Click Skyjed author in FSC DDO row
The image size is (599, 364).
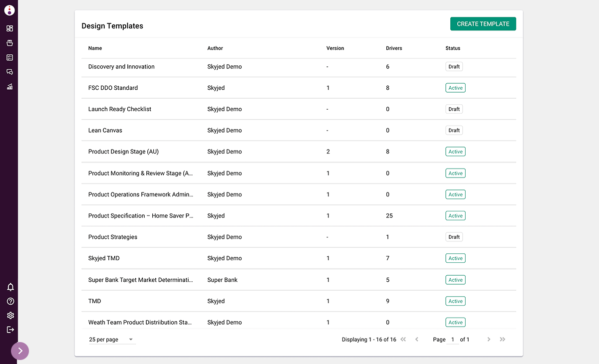coord(216,88)
